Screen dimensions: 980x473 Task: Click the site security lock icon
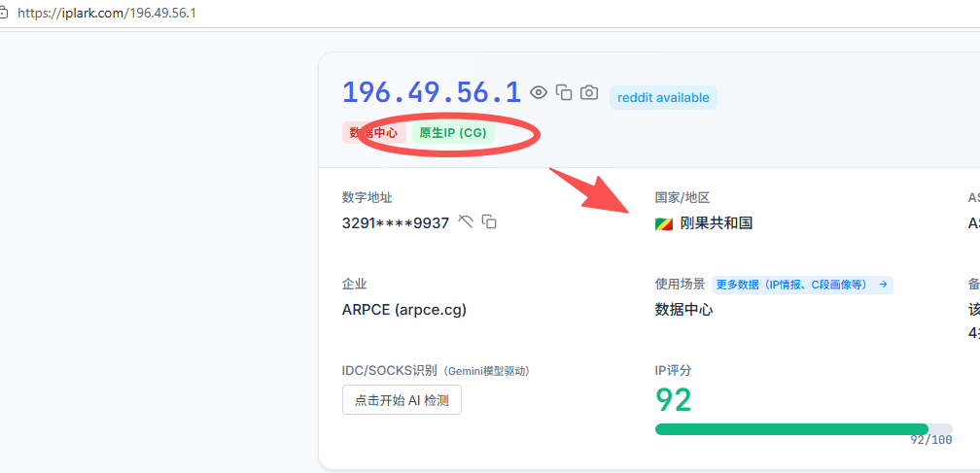(x=4, y=13)
